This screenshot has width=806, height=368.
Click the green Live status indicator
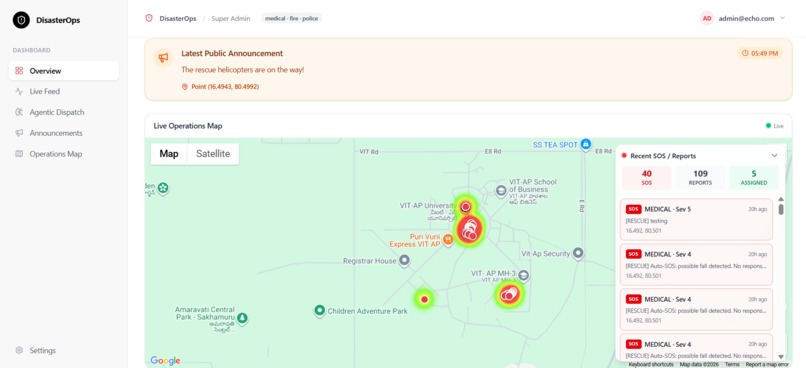tap(775, 126)
